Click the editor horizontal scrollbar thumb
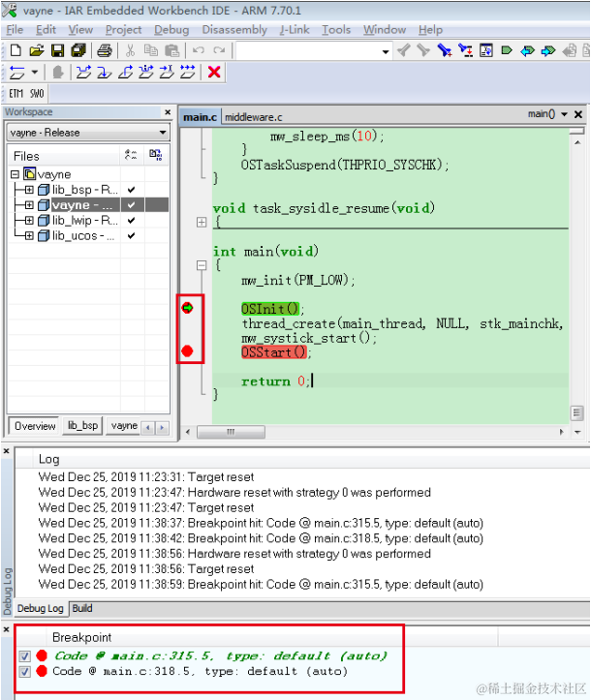 [x=231, y=432]
